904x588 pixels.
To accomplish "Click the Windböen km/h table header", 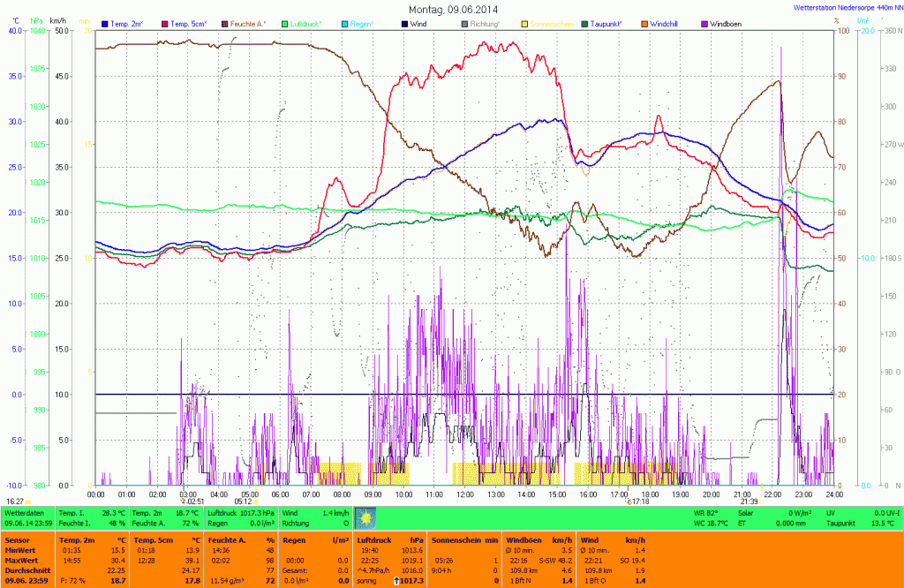I will pyautogui.click(x=539, y=539).
